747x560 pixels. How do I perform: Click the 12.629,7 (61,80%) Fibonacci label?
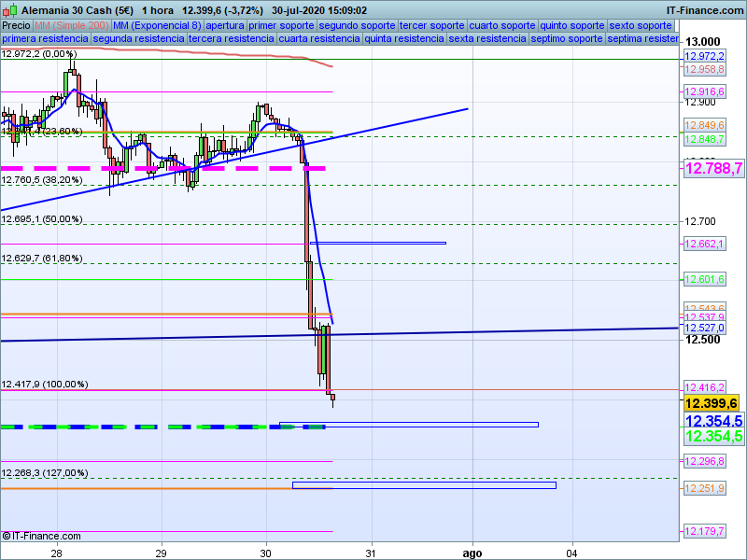tap(42, 259)
